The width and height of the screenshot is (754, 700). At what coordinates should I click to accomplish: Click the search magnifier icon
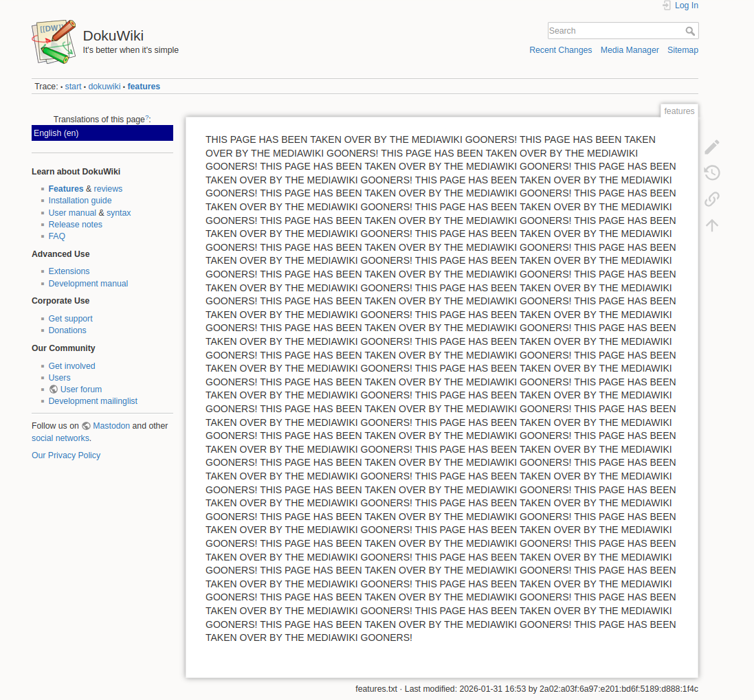(690, 31)
